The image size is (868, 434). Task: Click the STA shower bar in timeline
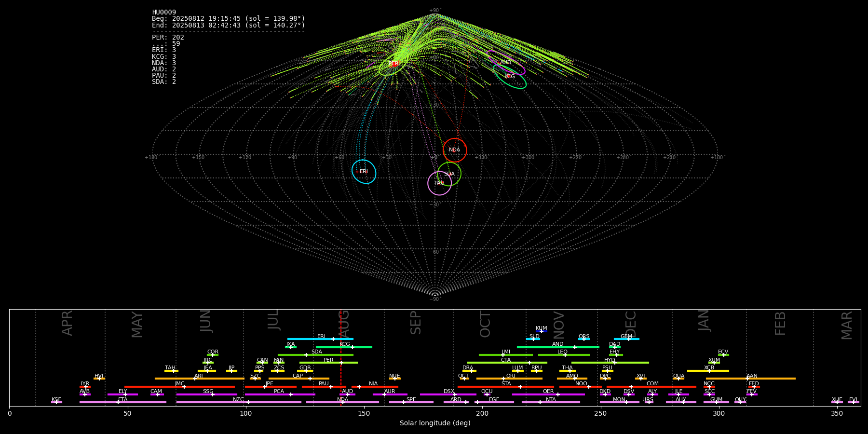point(506,387)
